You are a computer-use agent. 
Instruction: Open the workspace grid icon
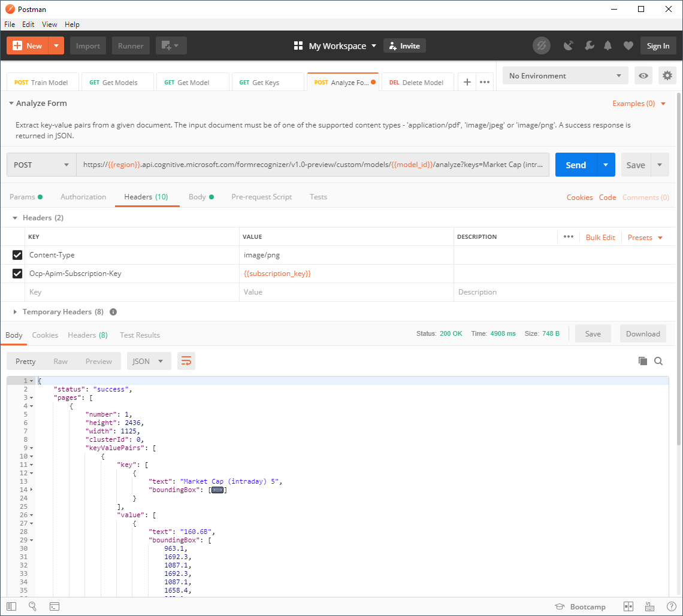click(x=298, y=45)
